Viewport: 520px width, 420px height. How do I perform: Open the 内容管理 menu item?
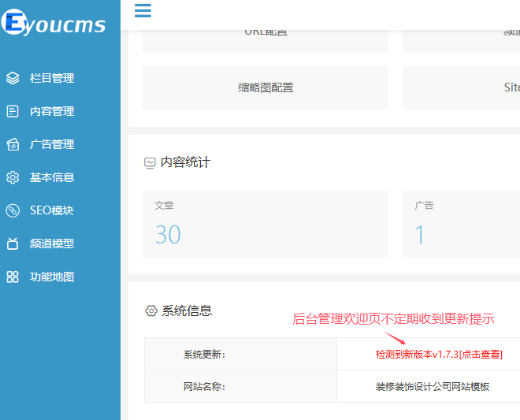(x=52, y=111)
